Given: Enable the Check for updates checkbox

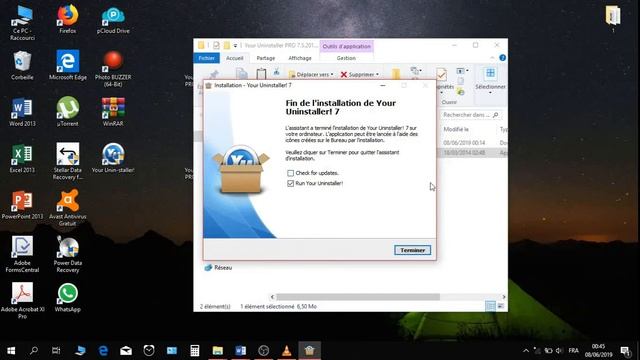Looking at the screenshot, I should coord(290,173).
